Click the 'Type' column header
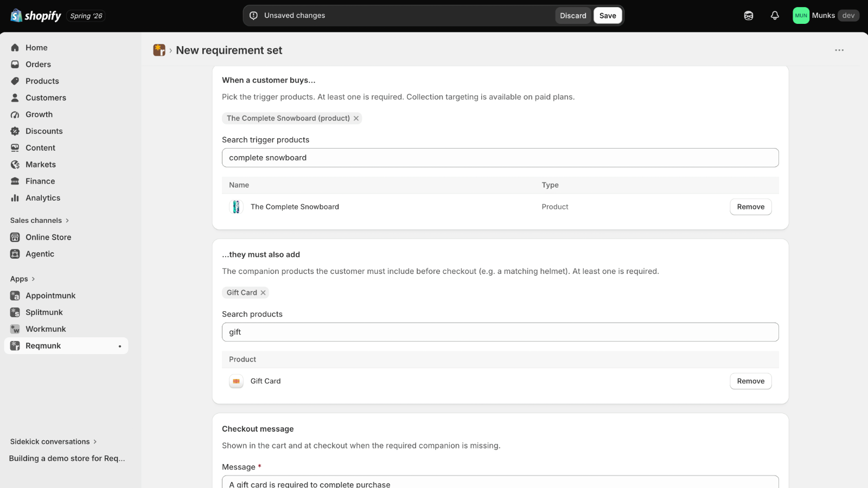The image size is (868, 488). click(550, 185)
